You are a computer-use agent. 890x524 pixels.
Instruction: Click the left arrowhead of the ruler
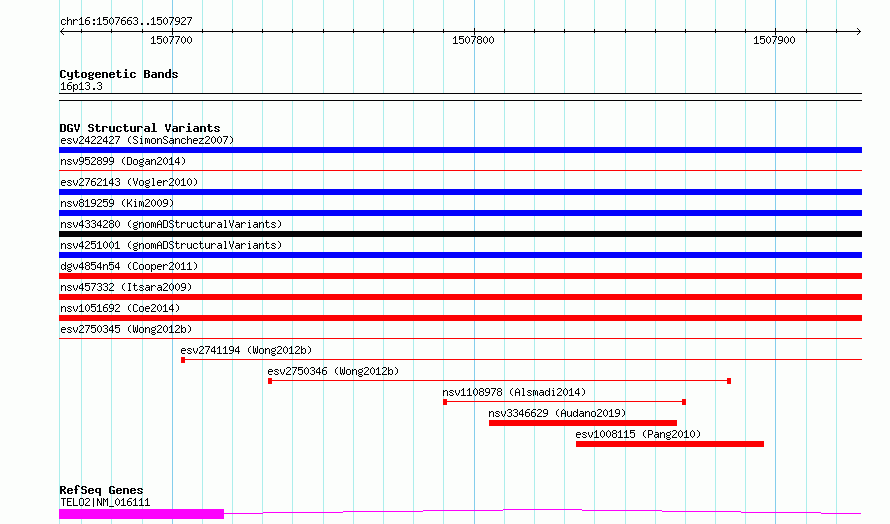[62, 32]
